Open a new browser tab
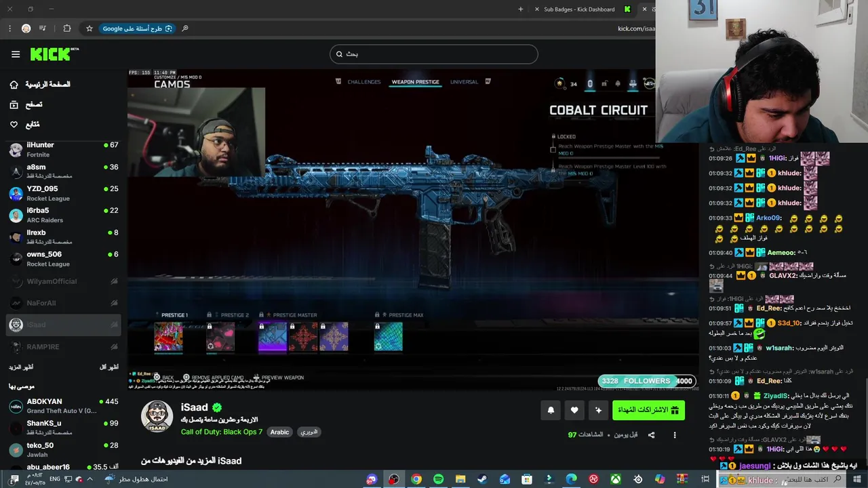This screenshot has width=868, height=488. click(521, 9)
